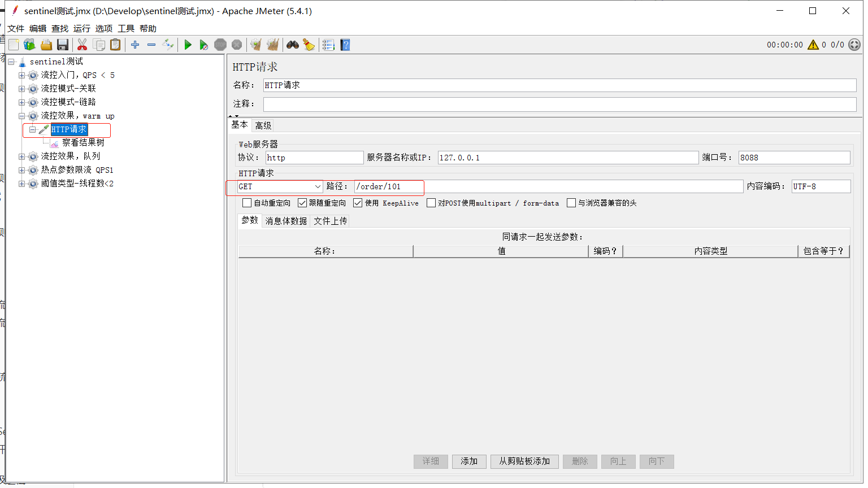Click the 向下 button
Screen dimensions: 868x488
(657, 461)
